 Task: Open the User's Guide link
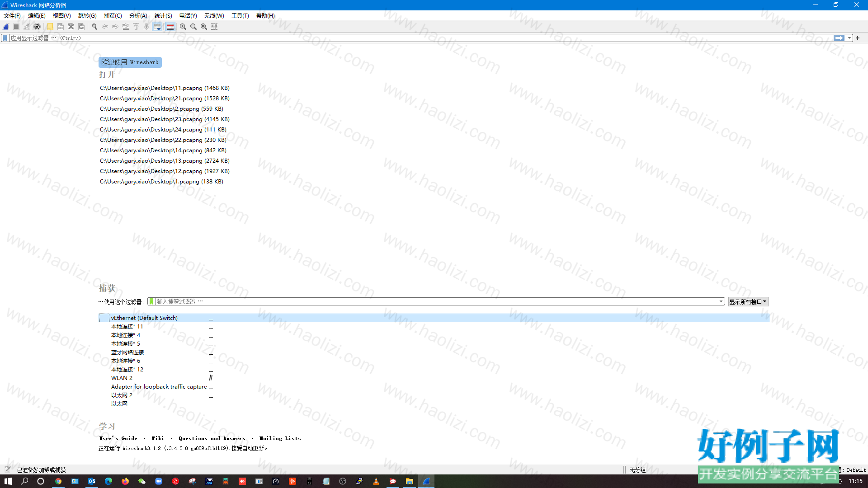coord(118,438)
